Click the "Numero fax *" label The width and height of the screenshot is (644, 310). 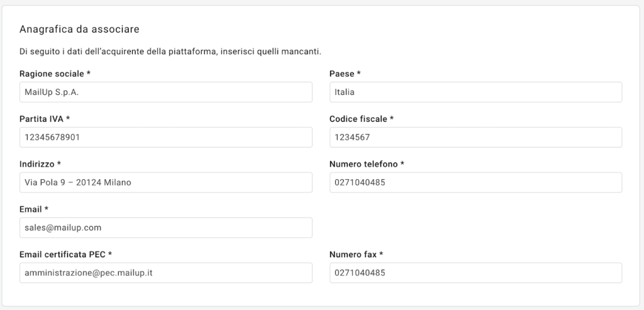click(356, 255)
